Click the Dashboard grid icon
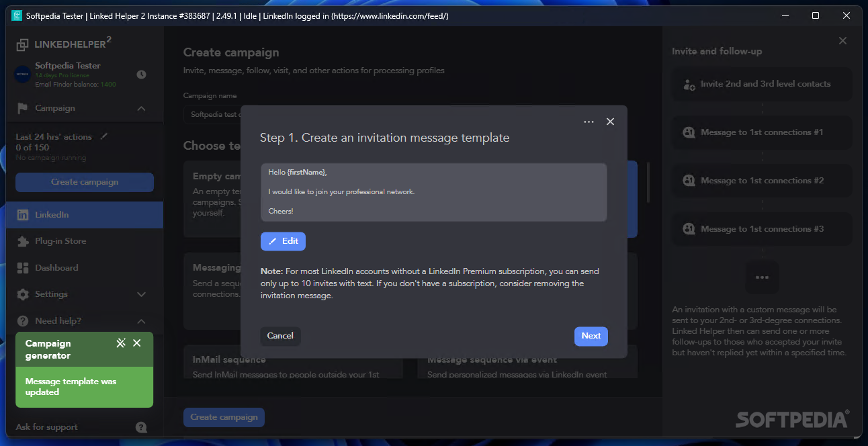Image resolution: width=868 pixels, height=446 pixels. click(23, 267)
